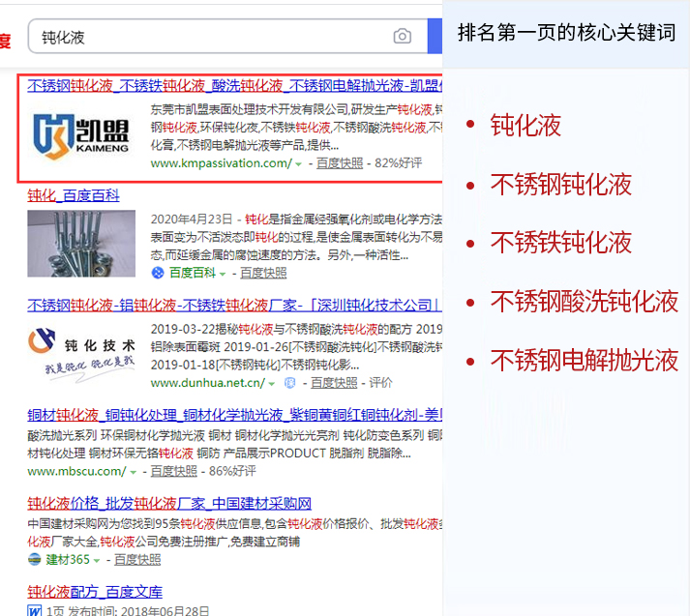The width and height of the screenshot is (690, 616).
Task: Click the blue verification badge icon near dunhua.net.cn
Action: pos(290,383)
